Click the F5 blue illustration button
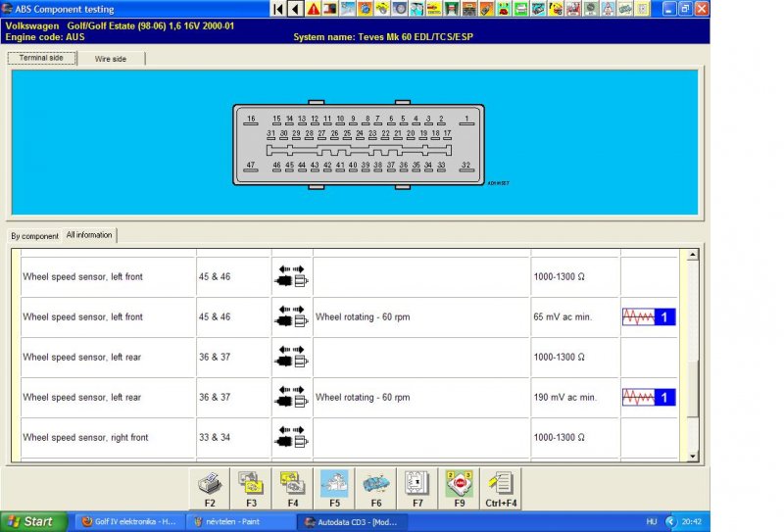Viewport: 784px width, 532px height. [334, 489]
